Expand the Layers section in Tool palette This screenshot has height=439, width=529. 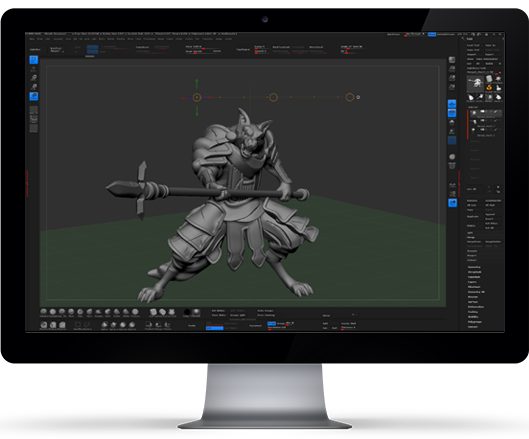(472, 282)
